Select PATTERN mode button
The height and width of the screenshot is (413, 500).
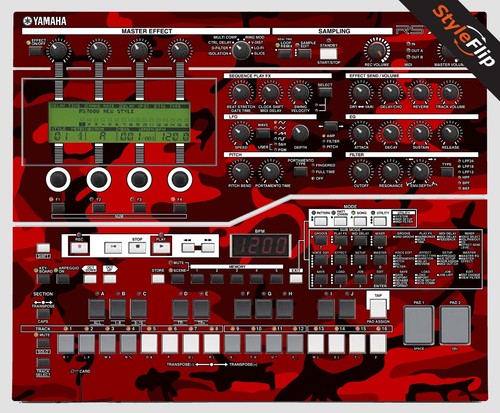coord(321,220)
